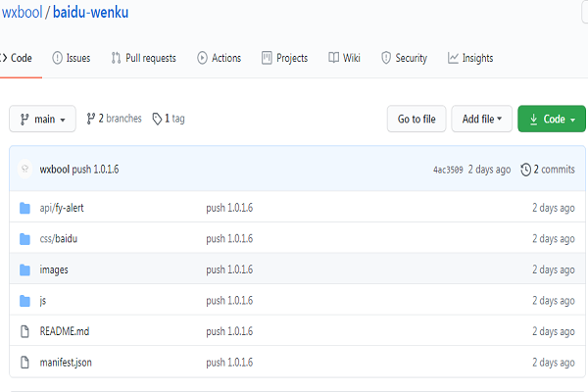Click the wxbool avatar in commit header
This screenshot has width=588, height=392.
click(25, 170)
